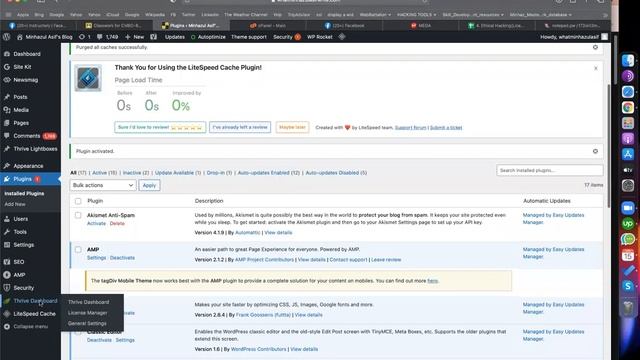
Task: Check the AMP plugin checkbox
Action: (x=78, y=249)
